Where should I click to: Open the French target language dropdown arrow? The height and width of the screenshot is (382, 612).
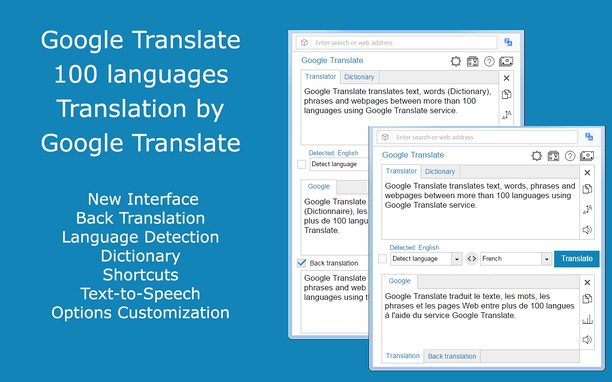pos(546,259)
